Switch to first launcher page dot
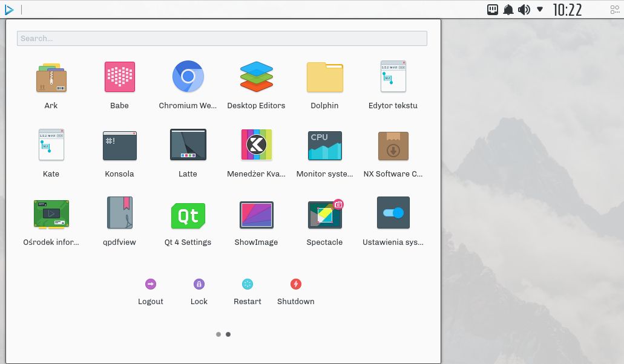This screenshot has width=624, height=364. pyautogui.click(x=218, y=334)
